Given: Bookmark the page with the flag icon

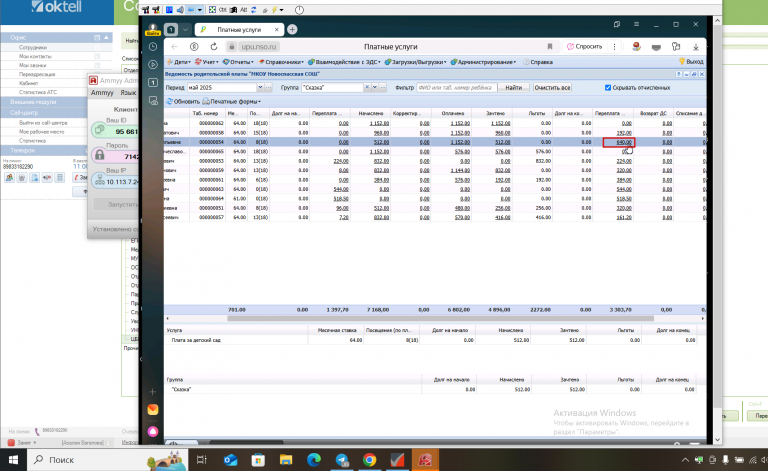Looking at the screenshot, I should pos(550,47).
